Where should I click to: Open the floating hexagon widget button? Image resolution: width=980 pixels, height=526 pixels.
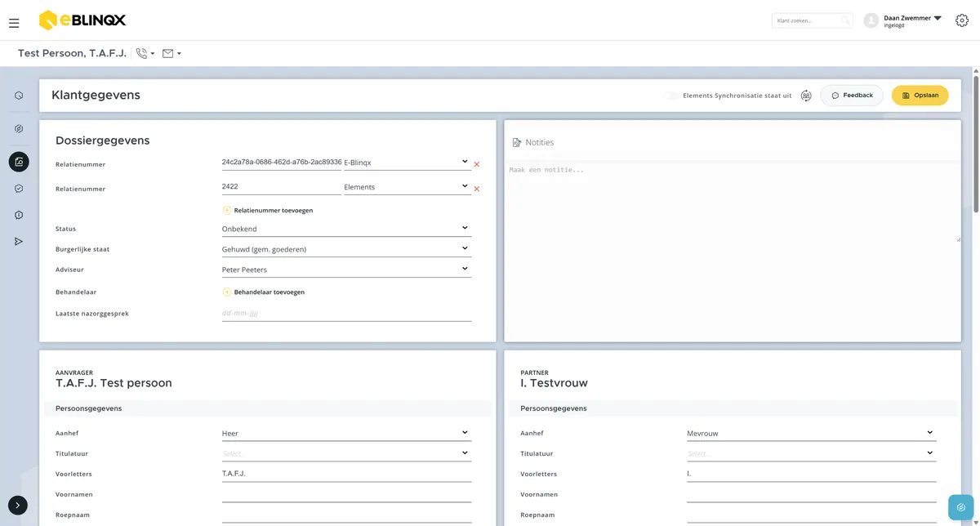point(961,506)
